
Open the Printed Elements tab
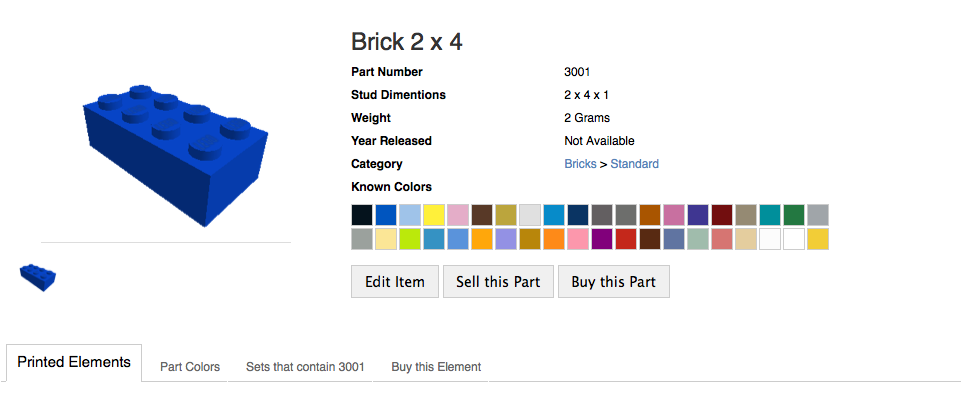coord(74,362)
